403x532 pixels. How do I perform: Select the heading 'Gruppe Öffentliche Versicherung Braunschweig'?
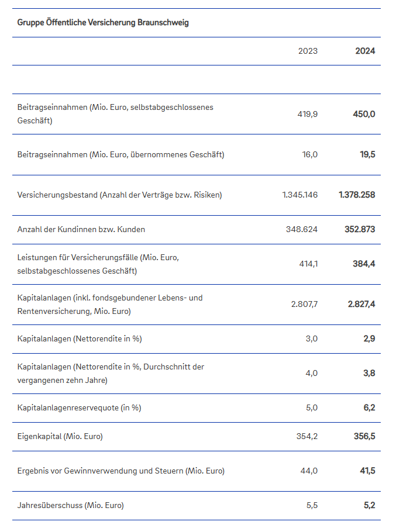pos(103,23)
